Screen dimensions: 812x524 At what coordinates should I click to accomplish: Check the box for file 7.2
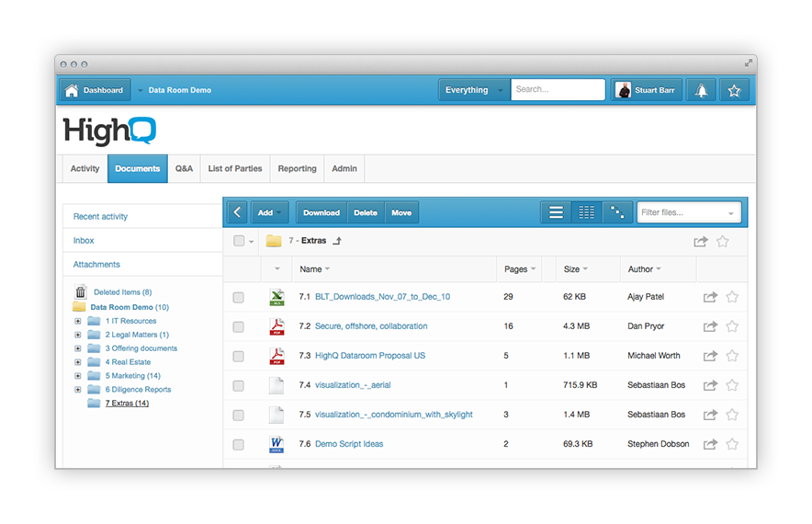click(238, 327)
